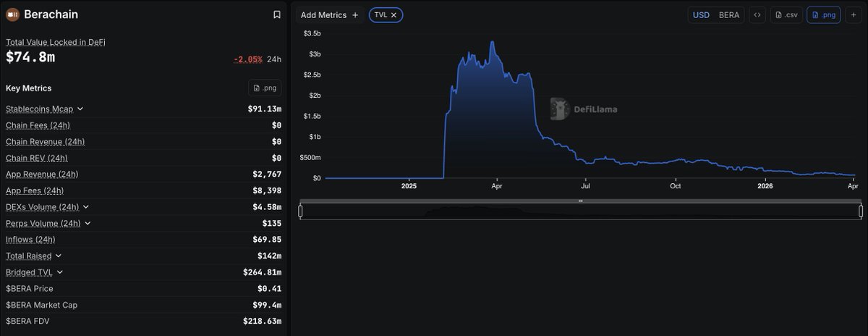Click the $3.5b y-axis label
The width and height of the screenshot is (868, 336).
(x=312, y=33)
